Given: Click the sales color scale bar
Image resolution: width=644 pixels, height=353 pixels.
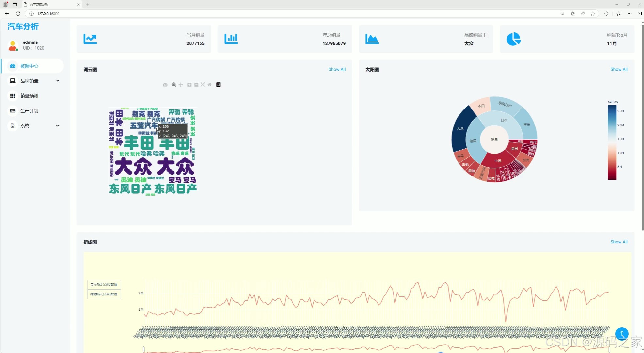Looking at the screenshot, I should point(612,142).
